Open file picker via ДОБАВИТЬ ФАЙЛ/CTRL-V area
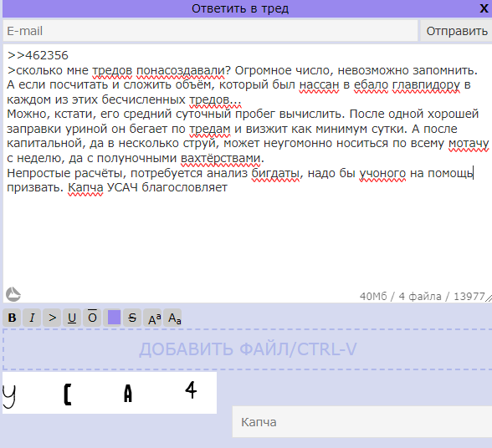Image resolution: width=492 pixels, height=448 pixels. [x=248, y=349]
